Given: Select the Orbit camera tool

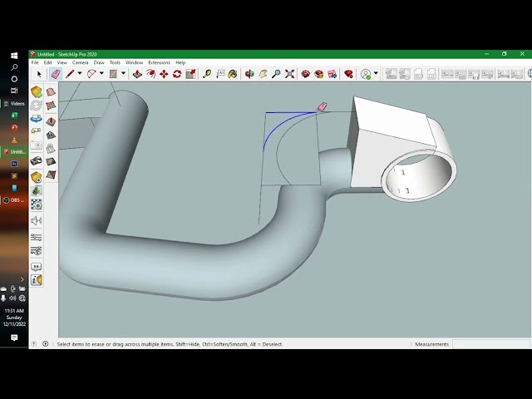Looking at the screenshot, I should coord(249,74).
